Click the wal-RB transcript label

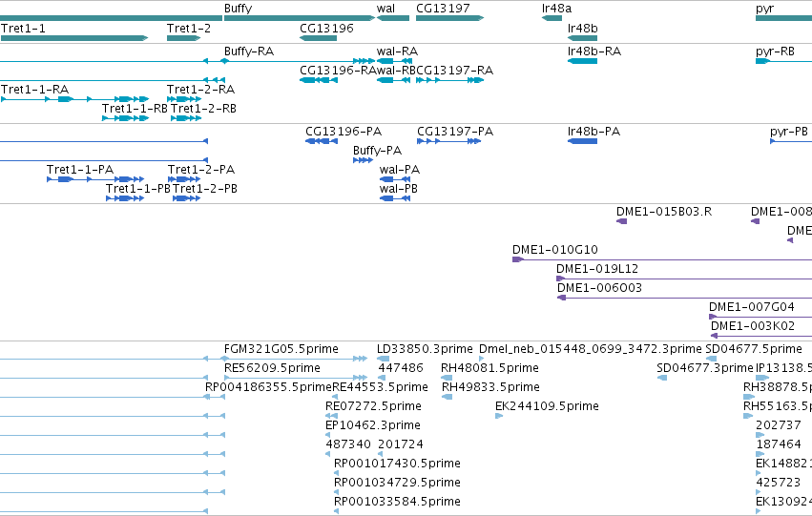(x=396, y=71)
